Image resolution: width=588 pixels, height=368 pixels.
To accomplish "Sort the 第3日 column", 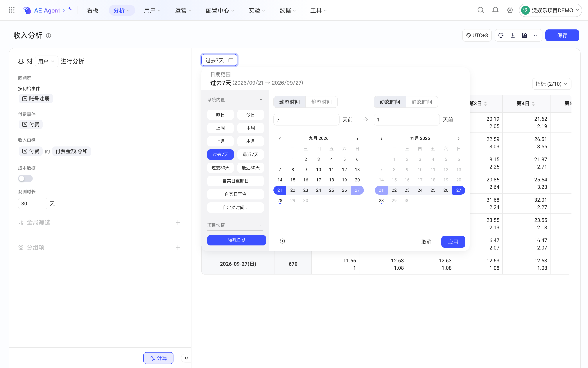I will (485, 103).
